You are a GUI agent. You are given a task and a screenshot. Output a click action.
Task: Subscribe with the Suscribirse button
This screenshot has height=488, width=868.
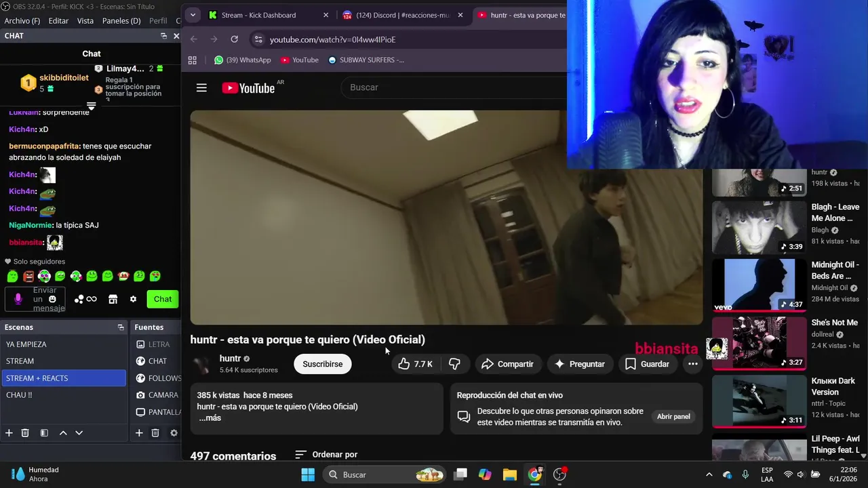click(x=323, y=364)
